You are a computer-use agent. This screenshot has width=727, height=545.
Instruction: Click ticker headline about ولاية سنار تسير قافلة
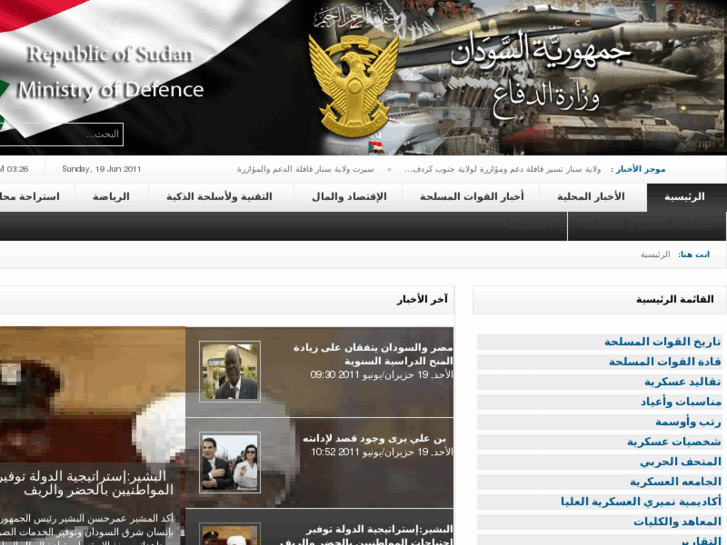(503, 169)
